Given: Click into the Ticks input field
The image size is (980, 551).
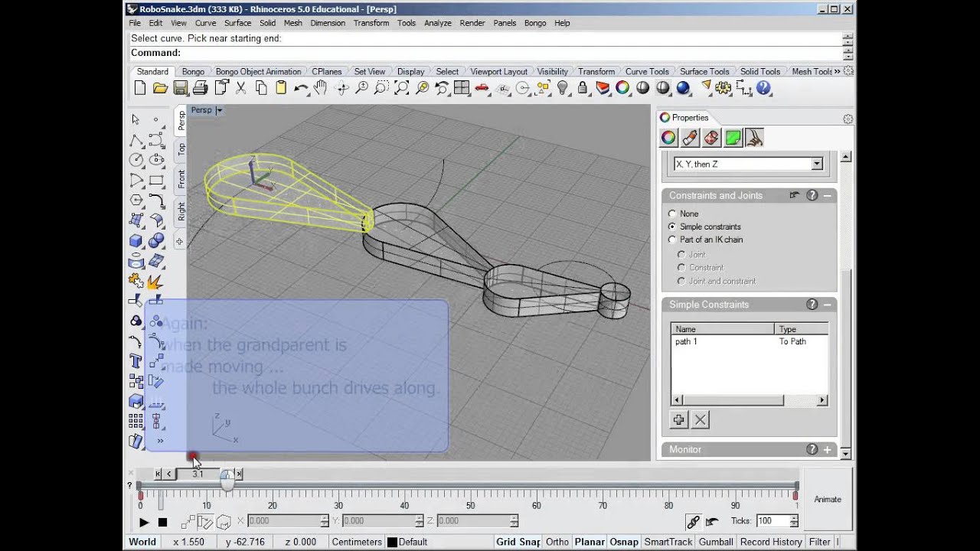Looking at the screenshot, I should (x=772, y=521).
